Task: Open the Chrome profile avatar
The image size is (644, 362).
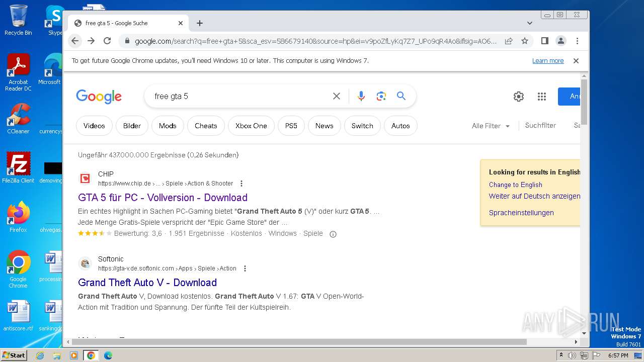Action: tap(560, 41)
